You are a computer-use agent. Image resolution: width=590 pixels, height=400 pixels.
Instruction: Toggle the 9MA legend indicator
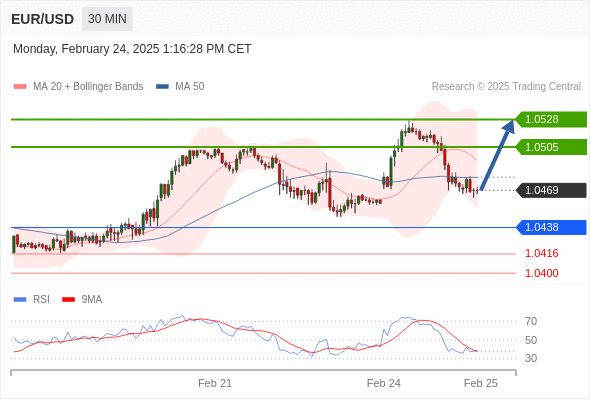[82, 300]
